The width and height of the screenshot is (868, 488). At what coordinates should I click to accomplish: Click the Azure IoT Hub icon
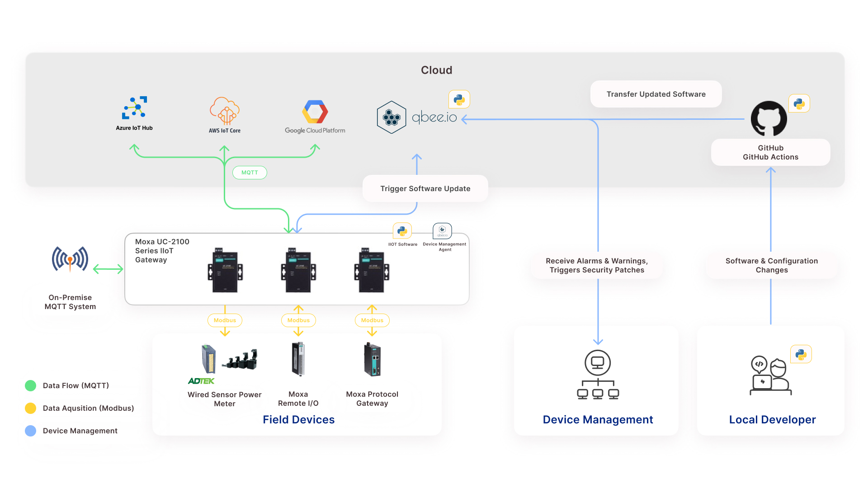pyautogui.click(x=134, y=108)
